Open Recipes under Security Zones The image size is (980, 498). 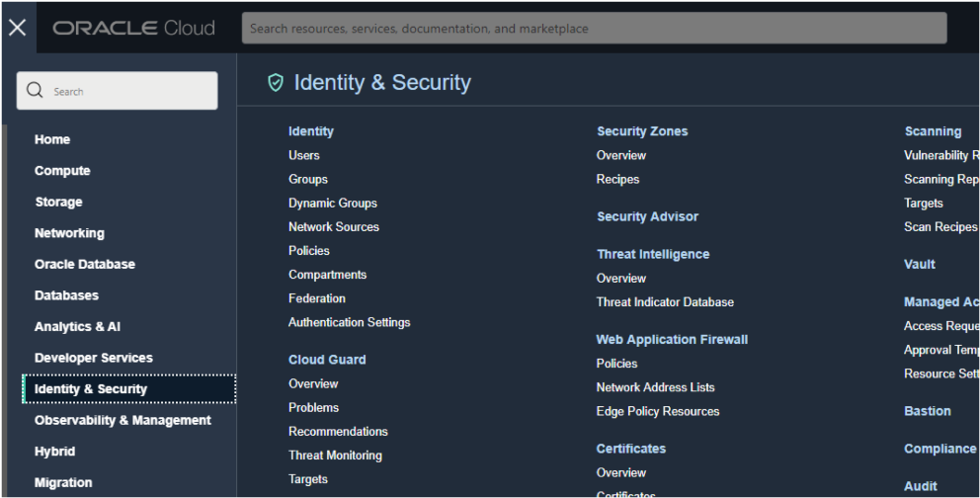coord(617,179)
